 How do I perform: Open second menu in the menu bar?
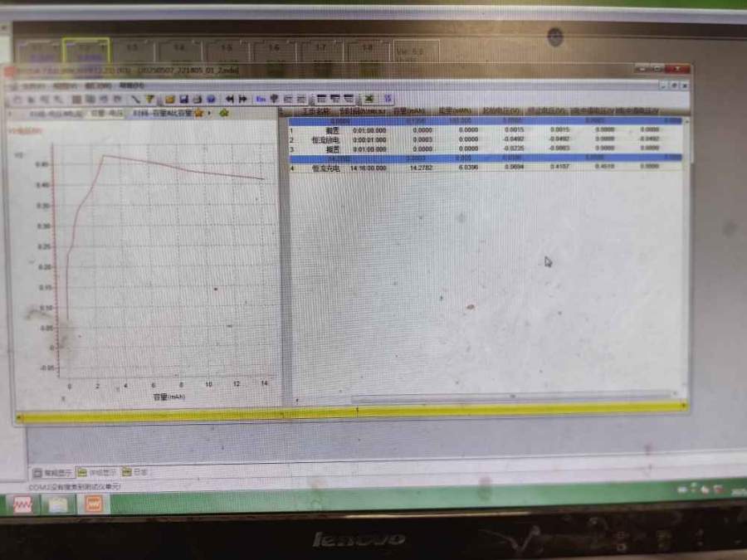click(64, 86)
